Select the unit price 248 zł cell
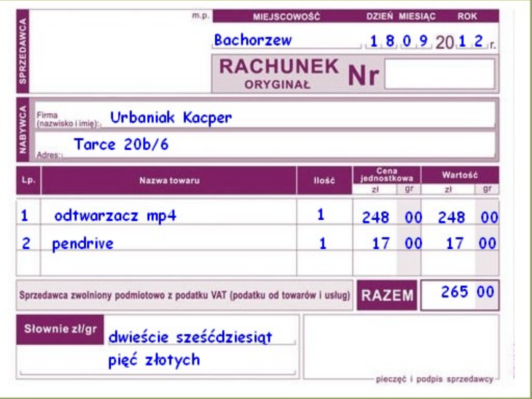532x399 pixels. tap(375, 217)
